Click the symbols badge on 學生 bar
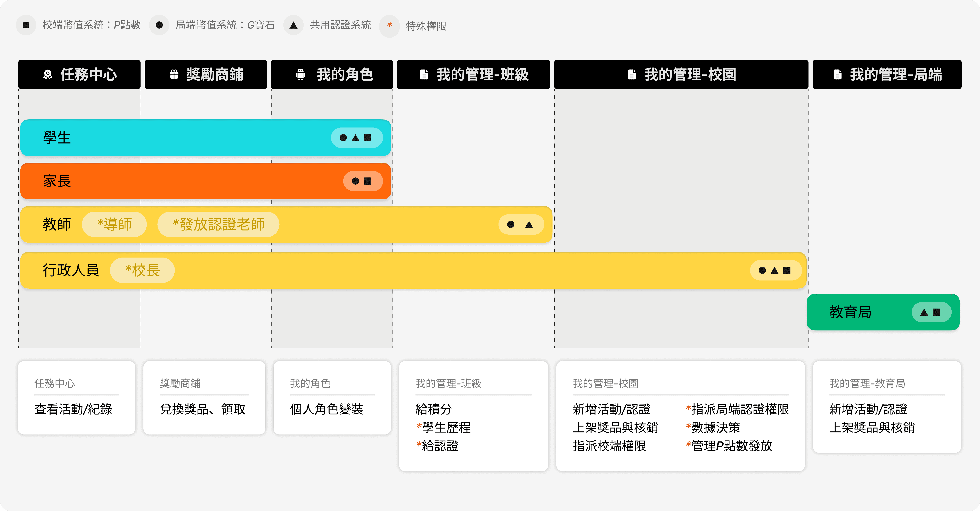The width and height of the screenshot is (980, 511). (x=356, y=138)
